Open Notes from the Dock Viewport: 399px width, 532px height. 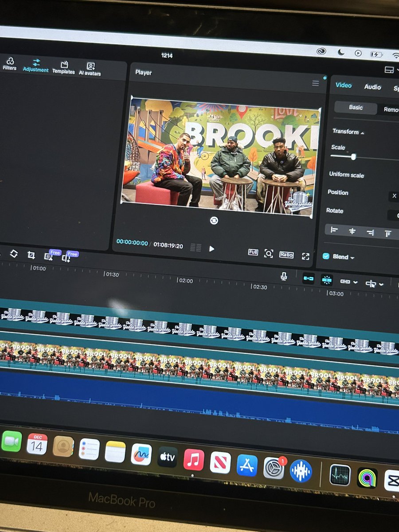coord(115,452)
